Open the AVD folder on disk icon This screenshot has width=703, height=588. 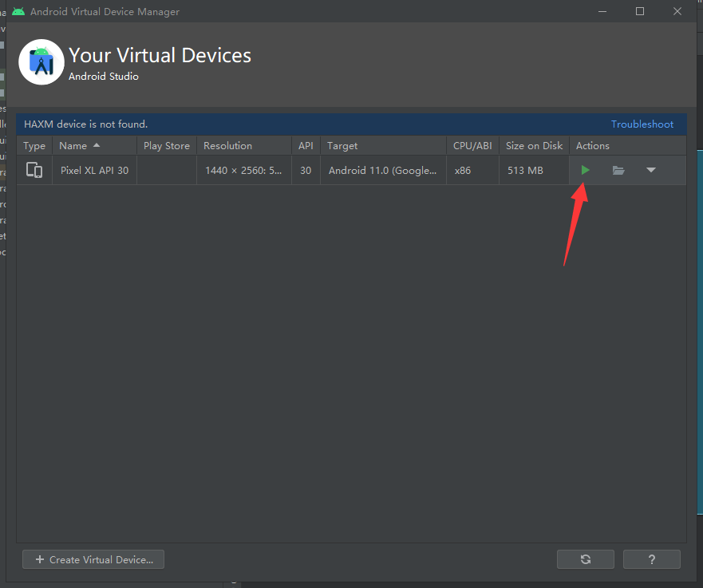tap(618, 170)
